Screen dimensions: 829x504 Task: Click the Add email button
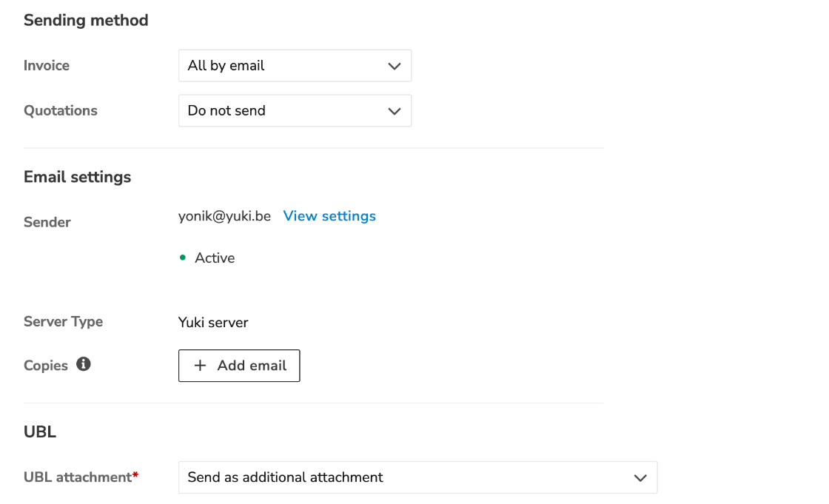[x=239, y=366]
